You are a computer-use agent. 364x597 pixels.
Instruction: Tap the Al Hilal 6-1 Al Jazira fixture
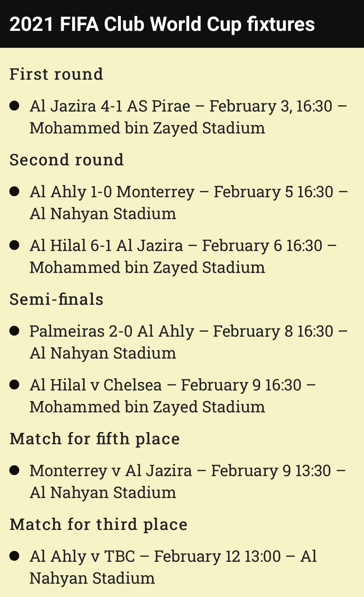click(183, 256)
